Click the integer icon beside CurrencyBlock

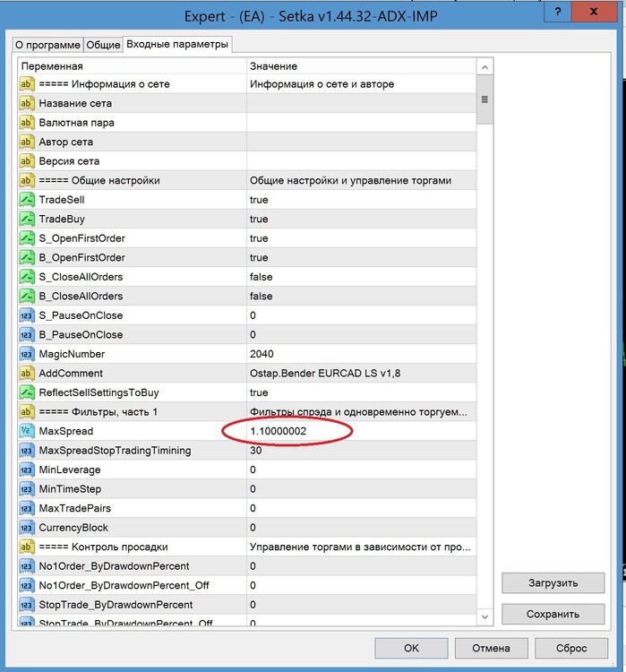click(27, 528)
